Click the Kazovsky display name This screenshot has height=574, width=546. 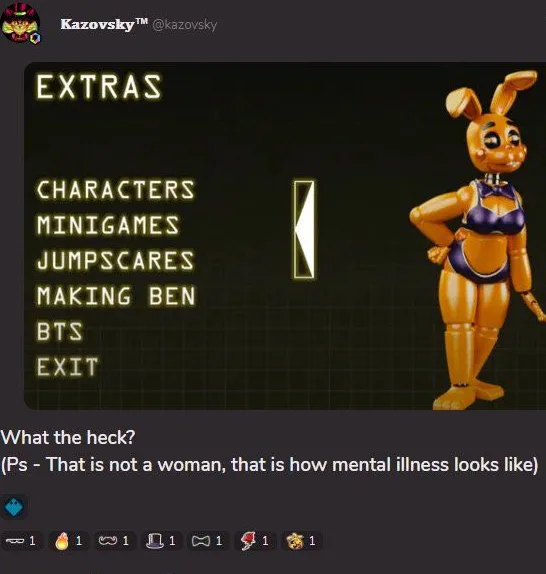[x=104, y=24]
